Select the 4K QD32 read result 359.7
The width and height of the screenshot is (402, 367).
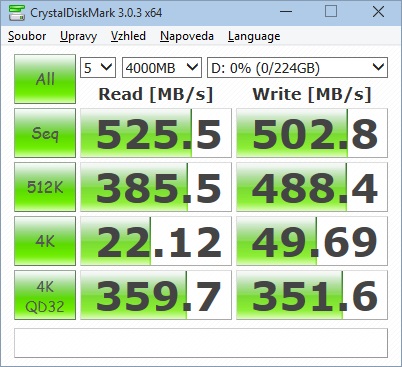[156, 295]
